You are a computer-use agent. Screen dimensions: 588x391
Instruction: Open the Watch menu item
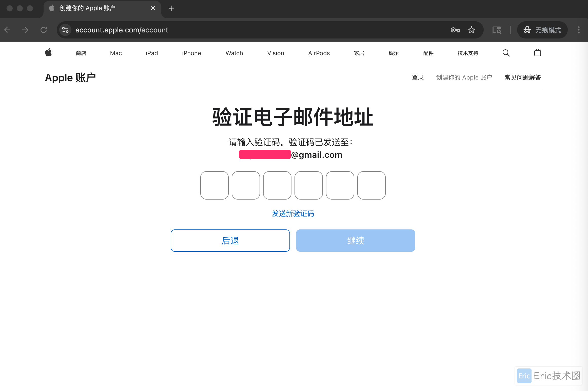click(234, 53)
